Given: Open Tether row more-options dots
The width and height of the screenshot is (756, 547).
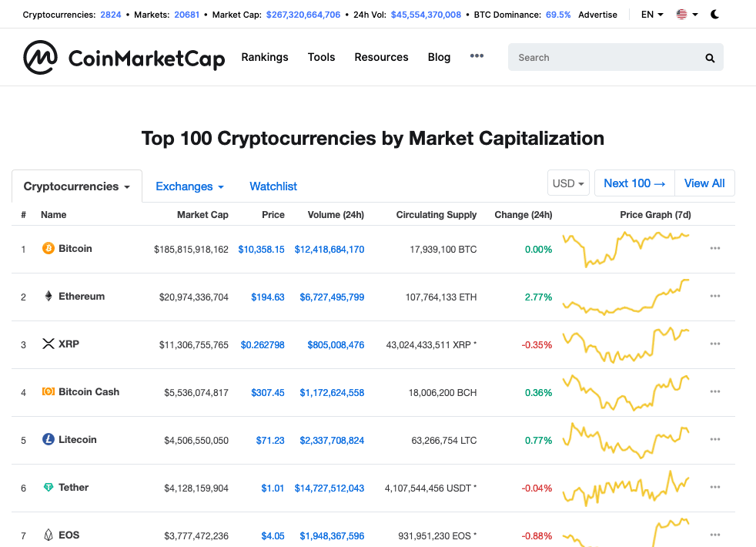Looking at the screenshot, I should click(x=715, y=487).
